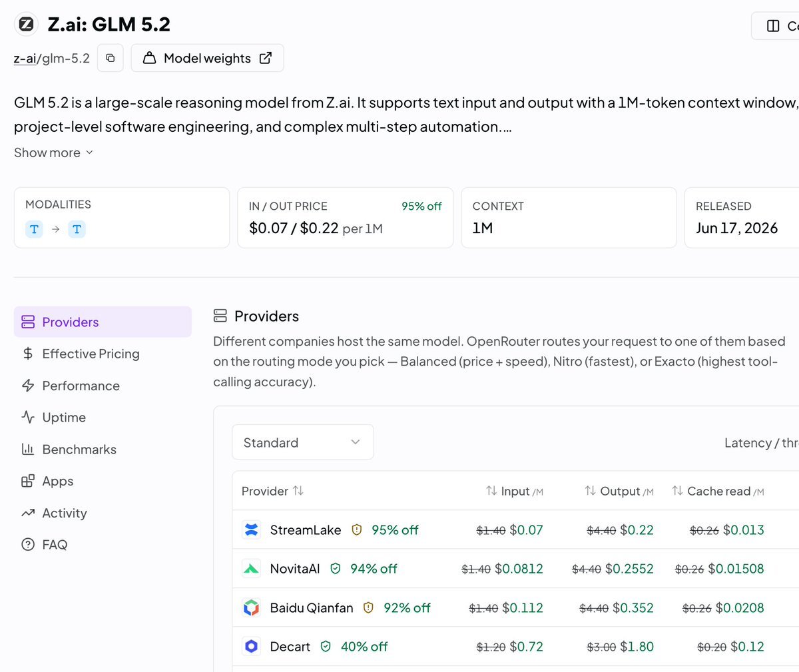The width and height of the screenshot is (799, 672).
Task: Open the Activity section
Action: click(x=65, y=513)
